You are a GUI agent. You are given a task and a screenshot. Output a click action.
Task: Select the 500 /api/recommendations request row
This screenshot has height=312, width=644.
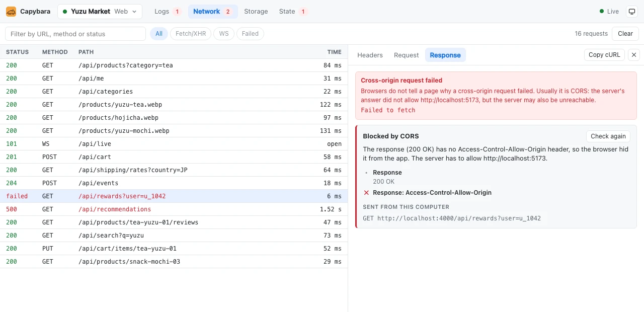[174, 209]
